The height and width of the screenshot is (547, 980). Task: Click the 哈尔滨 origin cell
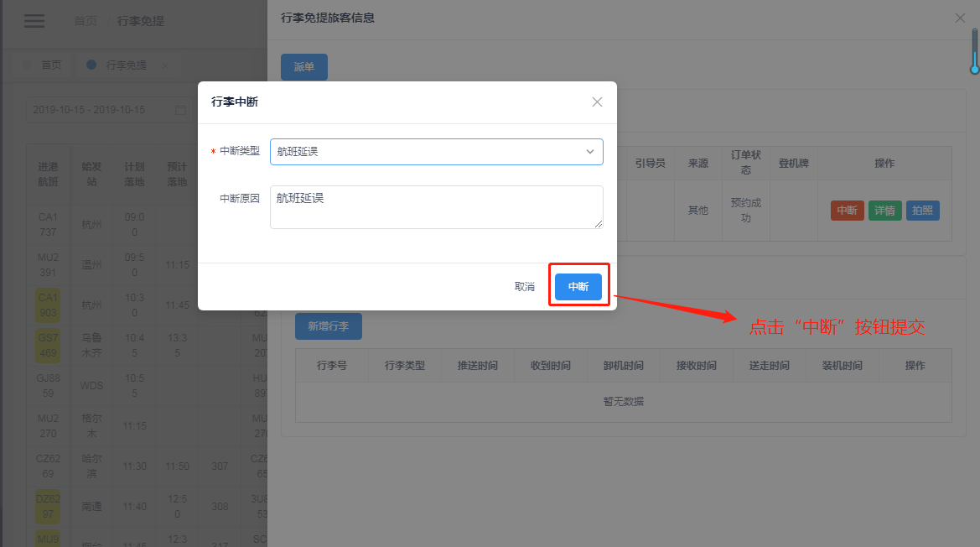tap(91, 466)
